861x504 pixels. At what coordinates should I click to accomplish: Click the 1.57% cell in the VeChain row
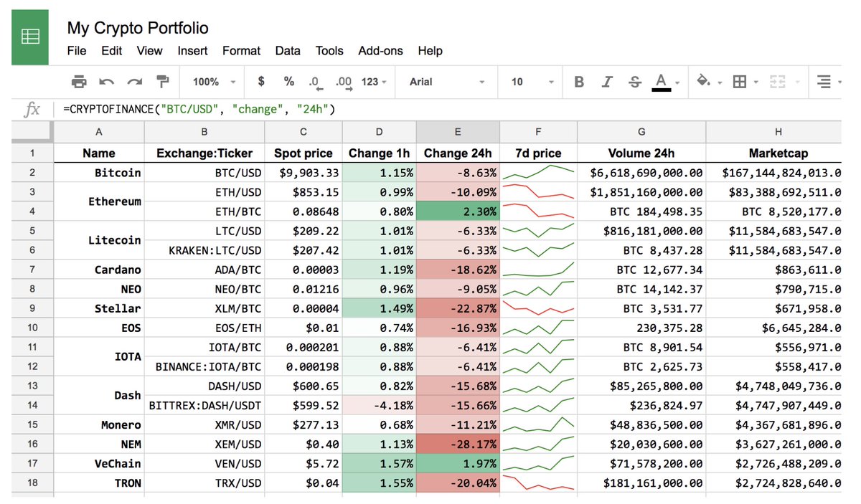pos(379,463)
